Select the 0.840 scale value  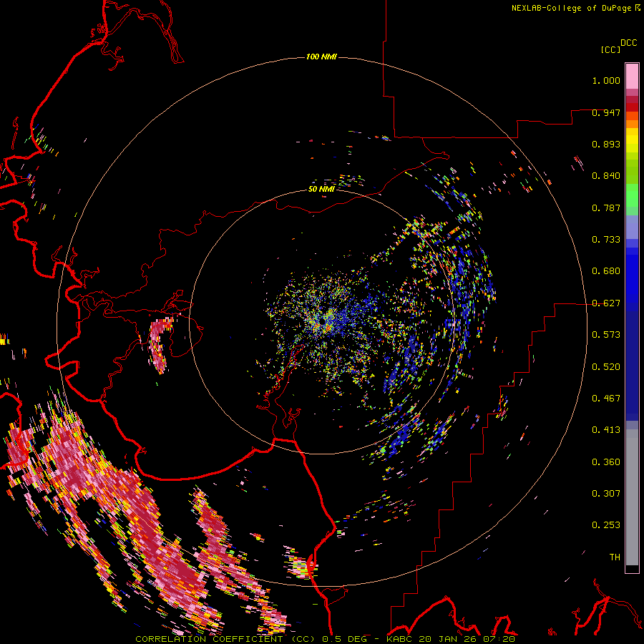(x=606, y=176)
